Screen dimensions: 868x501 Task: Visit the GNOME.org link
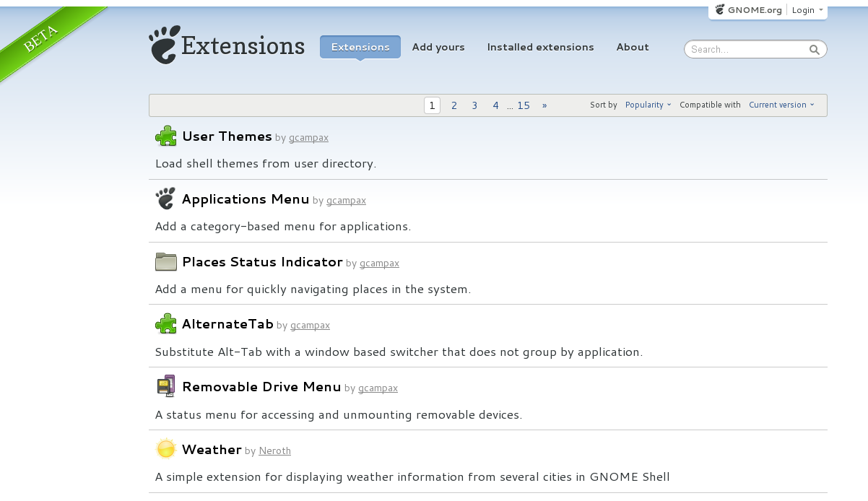(x=749, y=10)
